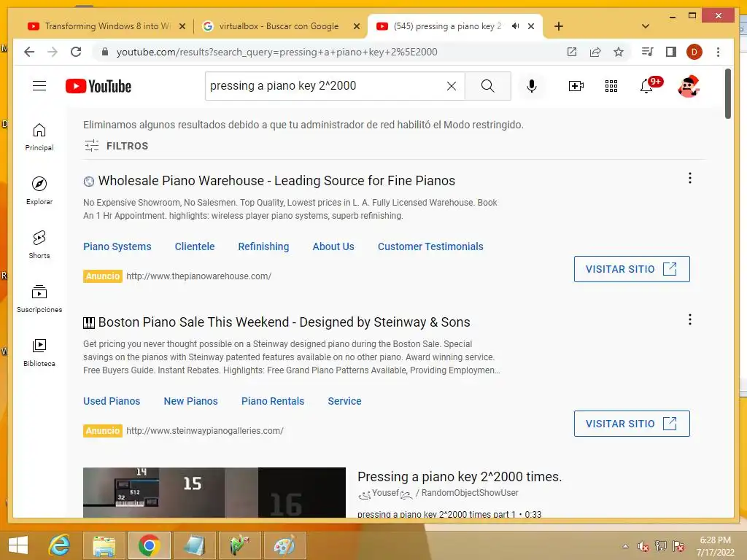Viewport: 747px width, 560px height.
Task: Show hidden system tray icons
Action: pyautogui.click(x=625, y=546)
